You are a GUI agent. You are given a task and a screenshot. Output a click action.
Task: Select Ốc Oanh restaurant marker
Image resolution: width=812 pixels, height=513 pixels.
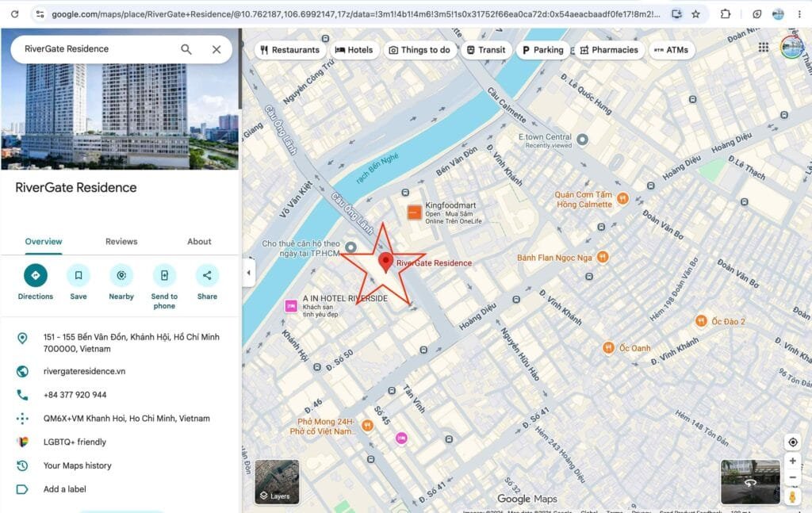[x=608, y=348]
